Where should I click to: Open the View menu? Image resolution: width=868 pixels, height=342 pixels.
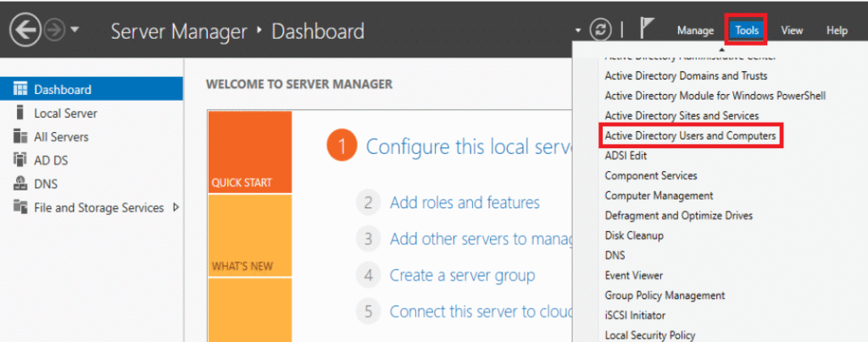coord(792,31)
